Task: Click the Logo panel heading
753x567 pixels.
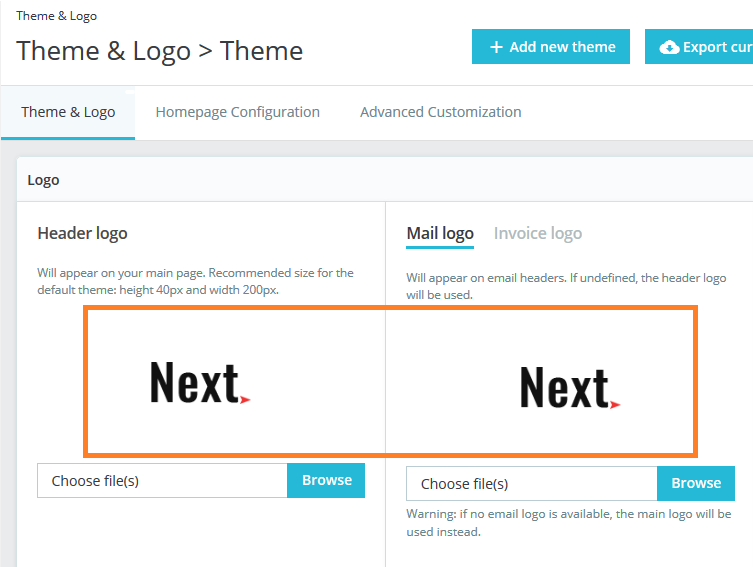Action: (x=43, y=180)
